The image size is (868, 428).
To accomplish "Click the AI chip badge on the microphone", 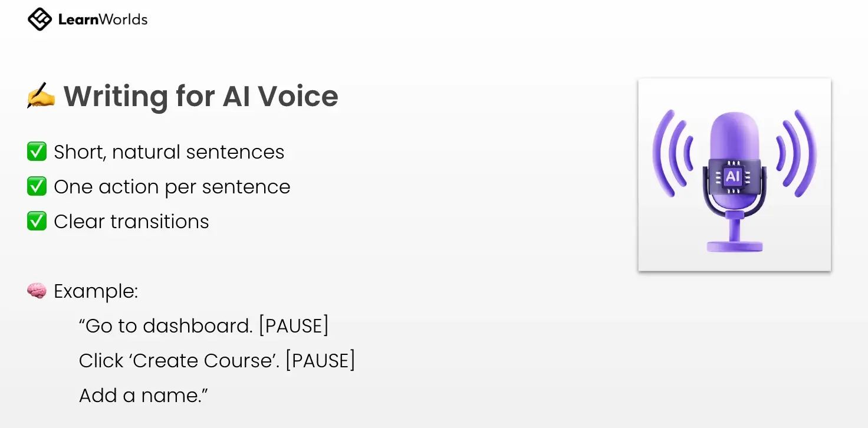I will [734, 176].
